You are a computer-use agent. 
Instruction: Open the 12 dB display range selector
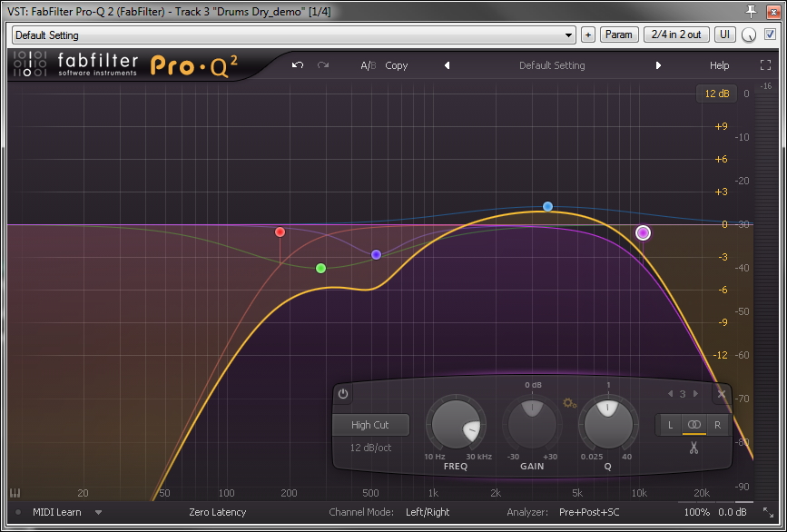(x=717, y=94)
